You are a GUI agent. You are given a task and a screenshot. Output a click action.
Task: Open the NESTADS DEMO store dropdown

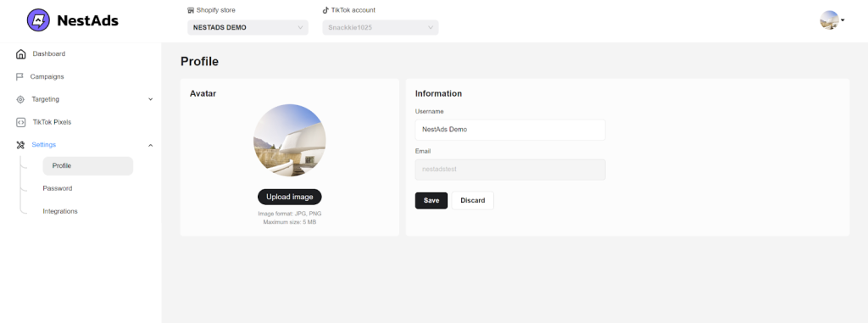[x=248, y=28]
